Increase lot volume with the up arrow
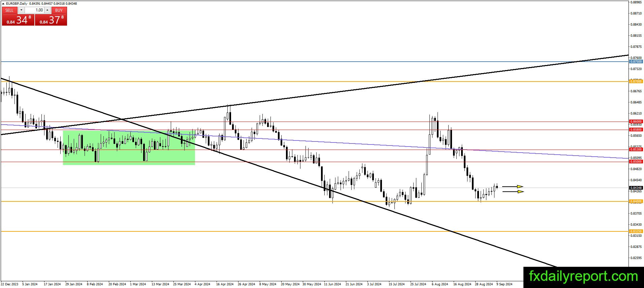This screenshot has width=644, height=288. pyautogui.click(x=47, y=10)
